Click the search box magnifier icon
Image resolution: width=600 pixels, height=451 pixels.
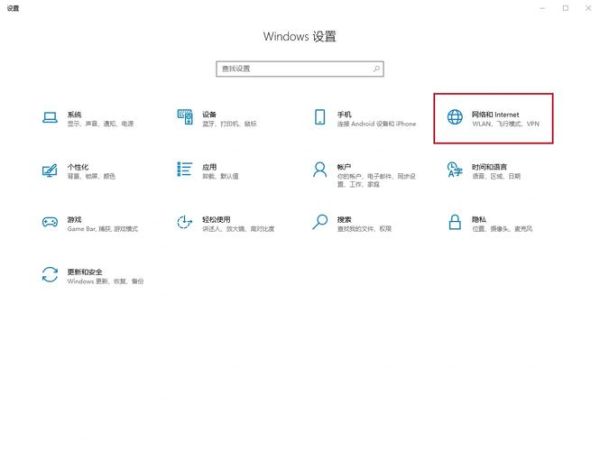377,69
